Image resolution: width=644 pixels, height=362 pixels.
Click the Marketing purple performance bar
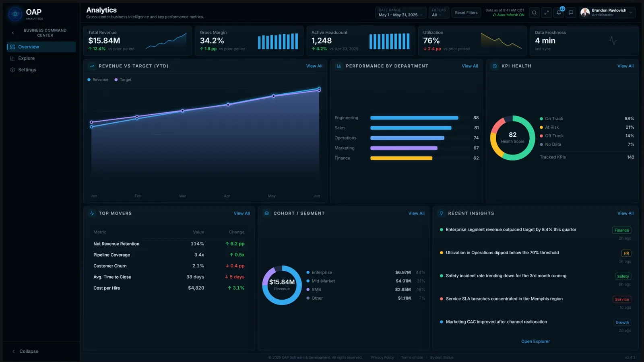point(404,148)
